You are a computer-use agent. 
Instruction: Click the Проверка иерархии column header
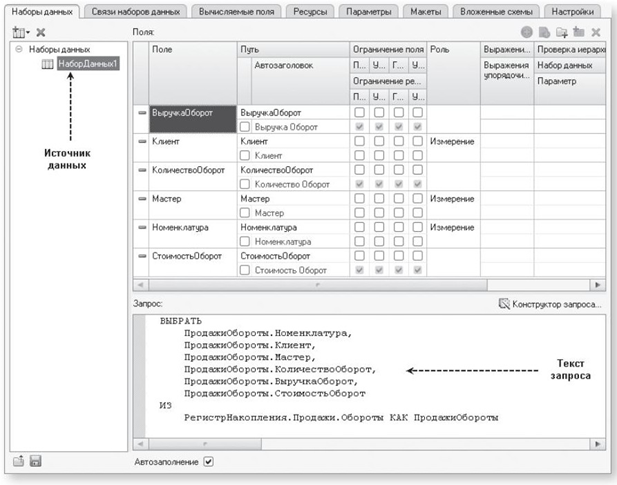click(570, 50)
